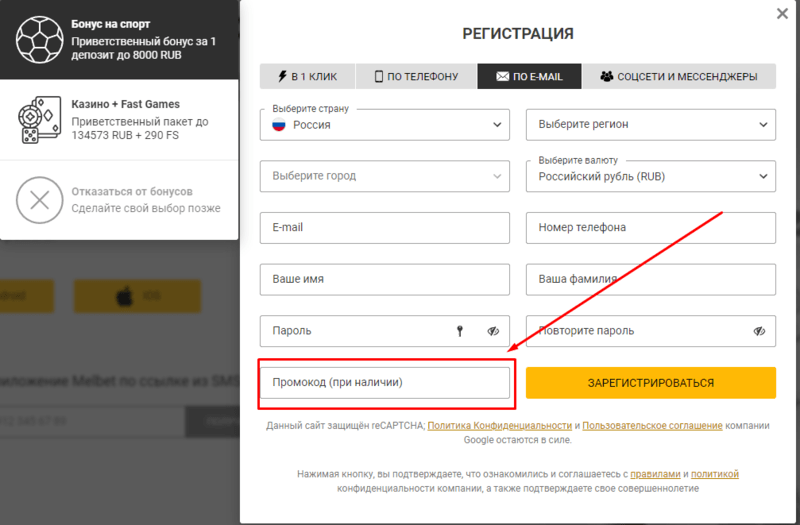Open Политика Конфиденциальности link
The image size is (800, 525).
(499, 426)
